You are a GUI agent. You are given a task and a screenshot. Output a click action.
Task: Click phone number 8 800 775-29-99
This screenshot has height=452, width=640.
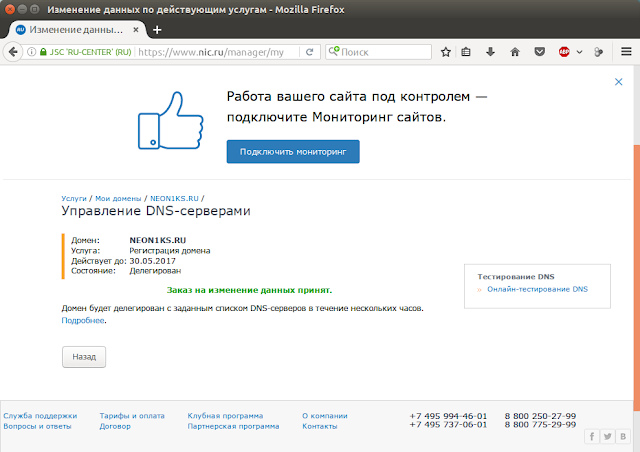[x=540, y=425]
